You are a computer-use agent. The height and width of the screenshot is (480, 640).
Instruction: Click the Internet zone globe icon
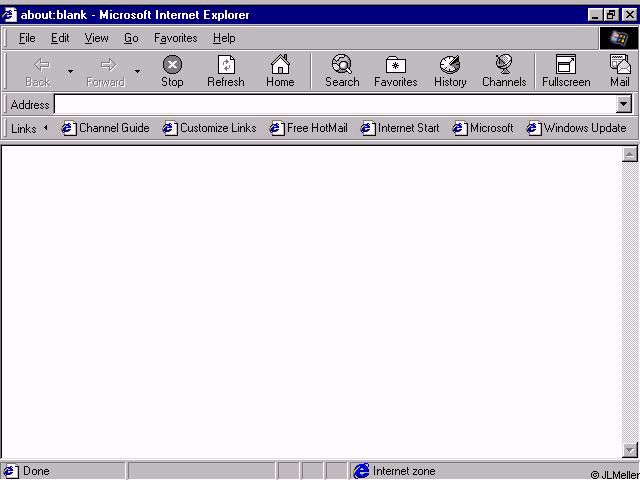(361, 471)
